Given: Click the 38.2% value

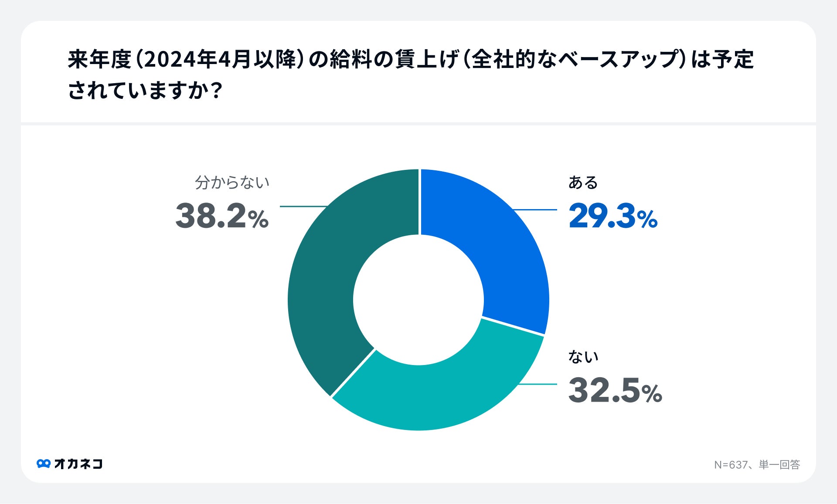Looking at the screenshot, I should click(x=221, y=216).
